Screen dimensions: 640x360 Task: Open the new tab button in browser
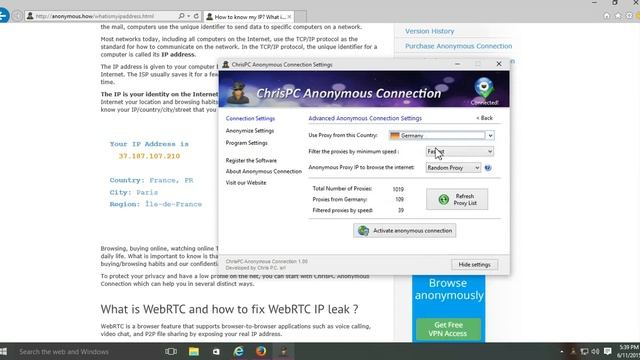(x=300, y=17)
